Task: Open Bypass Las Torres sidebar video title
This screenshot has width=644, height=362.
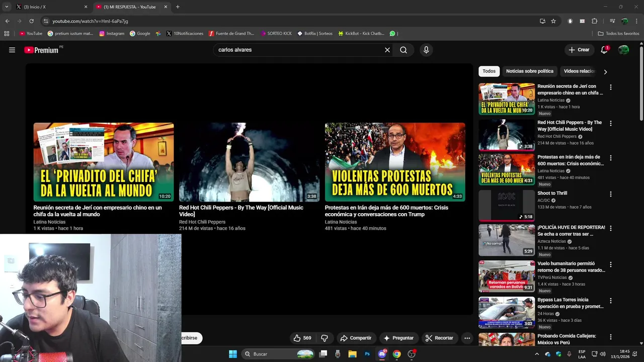Action: click(571, 303)
